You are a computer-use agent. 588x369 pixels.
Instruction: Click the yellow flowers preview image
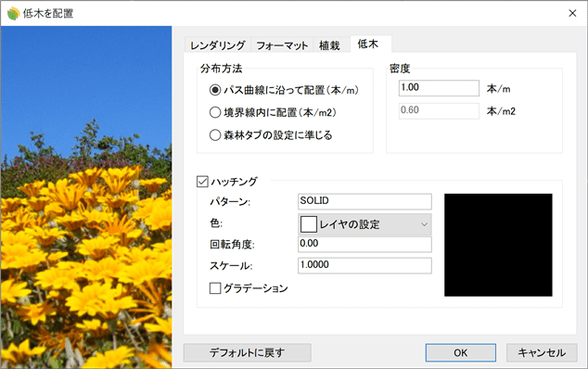86,197
